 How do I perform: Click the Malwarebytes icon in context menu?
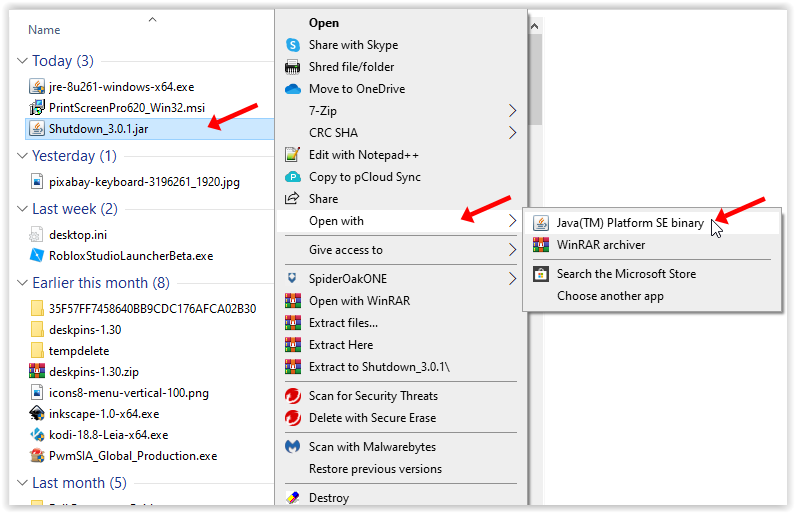click(x=293, y=447)
